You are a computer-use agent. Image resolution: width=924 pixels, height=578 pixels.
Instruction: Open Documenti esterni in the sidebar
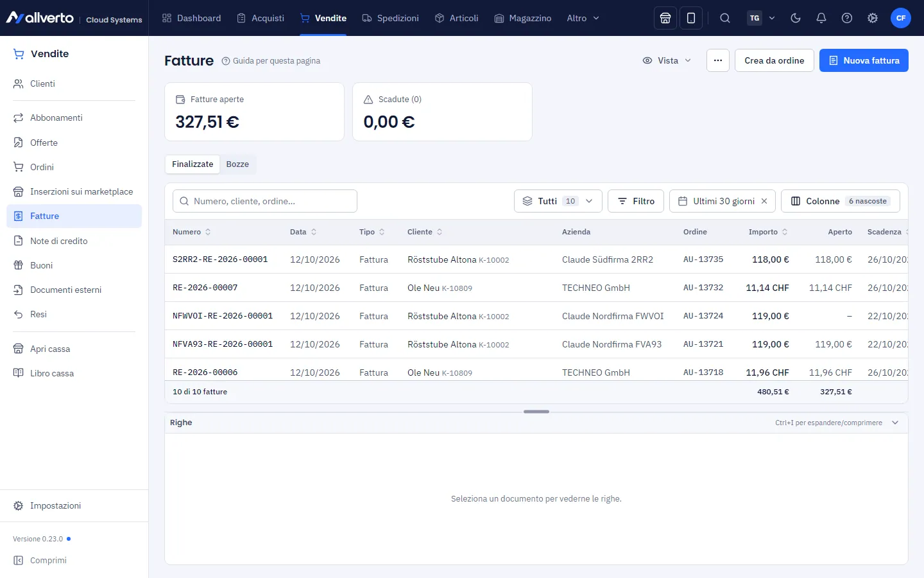pyautogui.click(x=74, y=290)
